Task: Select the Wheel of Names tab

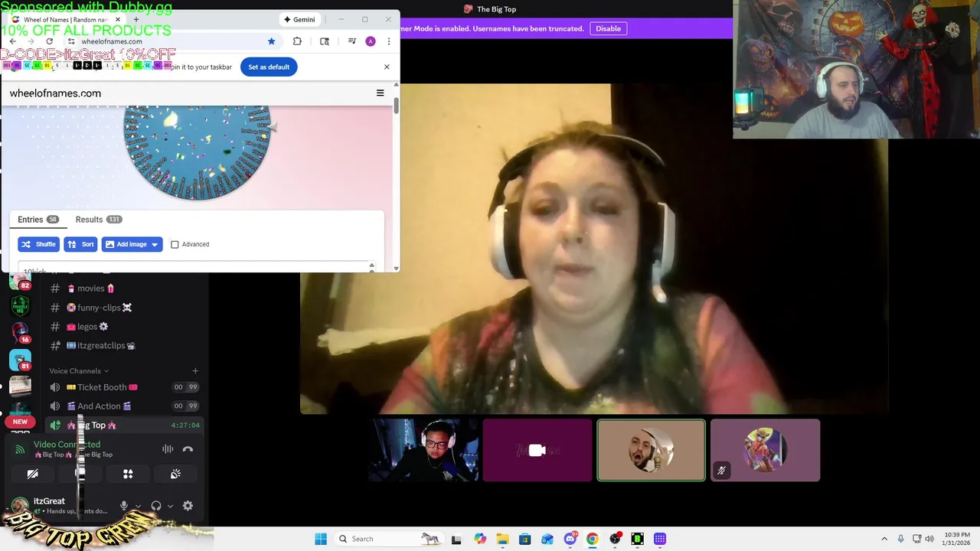Action: point(65,19)
